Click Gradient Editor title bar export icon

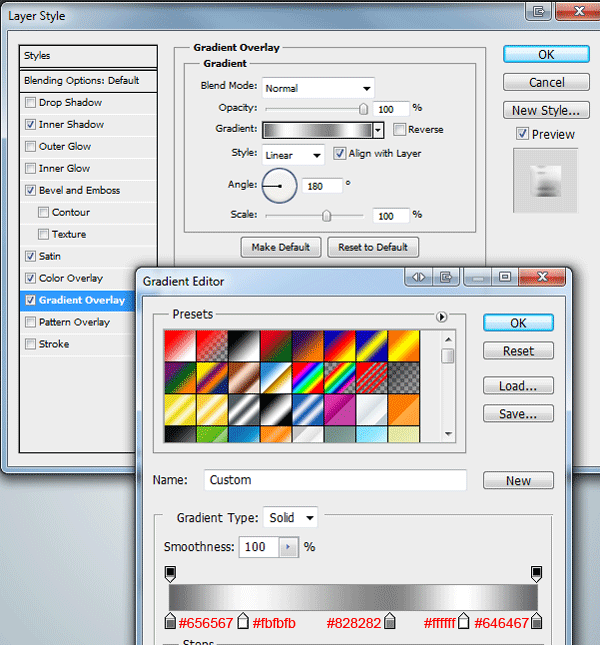(446, 277)
